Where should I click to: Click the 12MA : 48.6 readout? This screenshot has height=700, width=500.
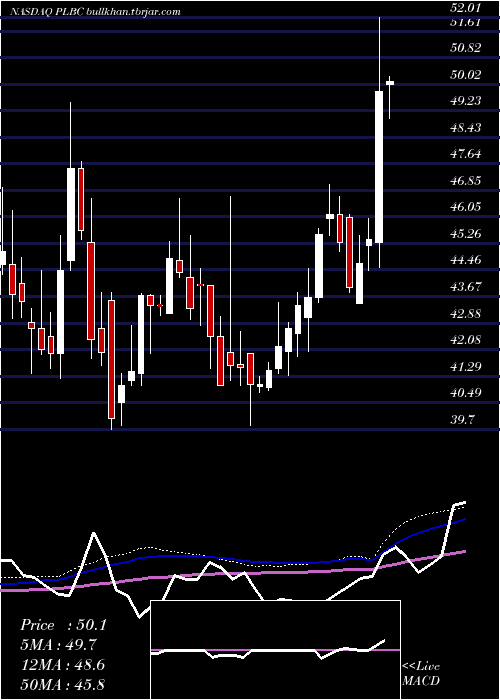62,665
